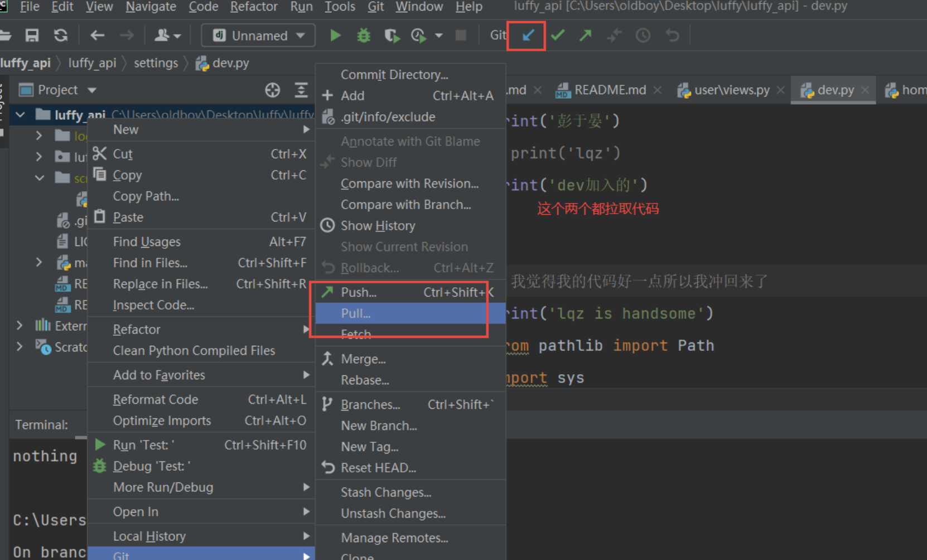
Task: Click the Git Push green arrow icon
Action: [585, 36]
